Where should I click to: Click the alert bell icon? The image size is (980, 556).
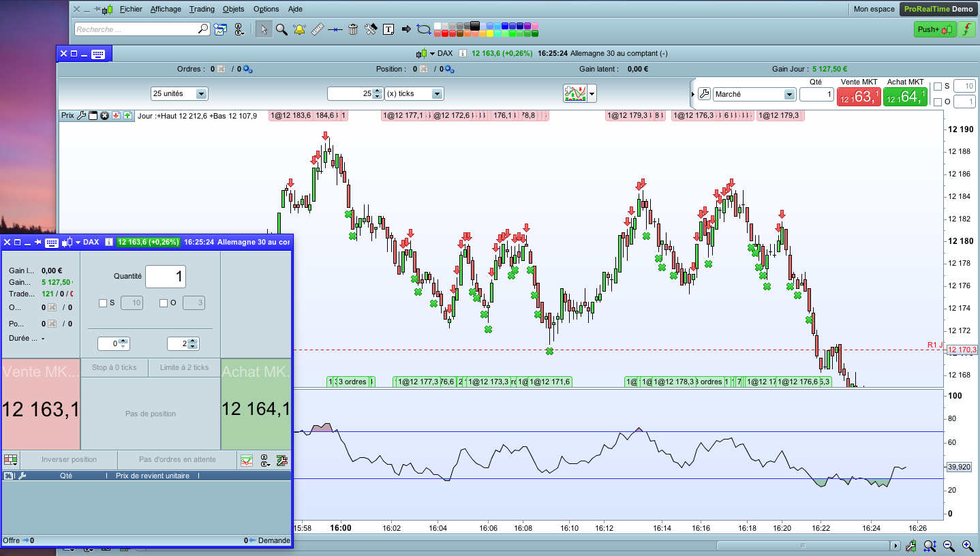[x=299, y=29]
